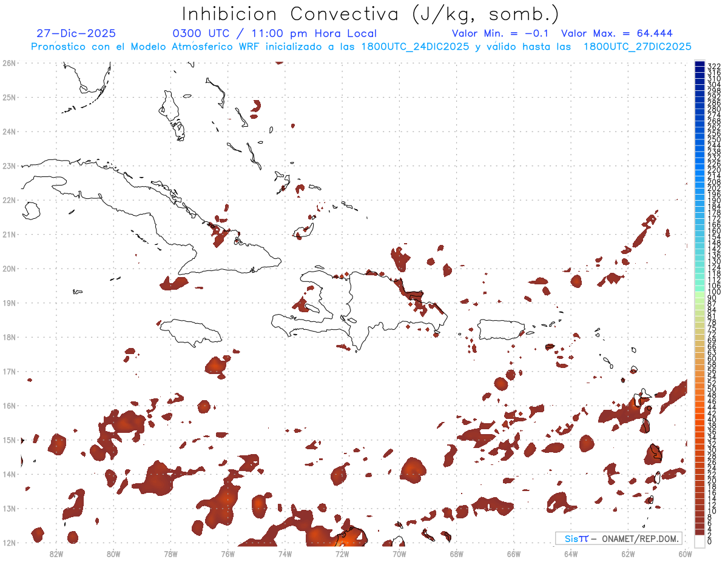Click the 24N latitude label

9,131
